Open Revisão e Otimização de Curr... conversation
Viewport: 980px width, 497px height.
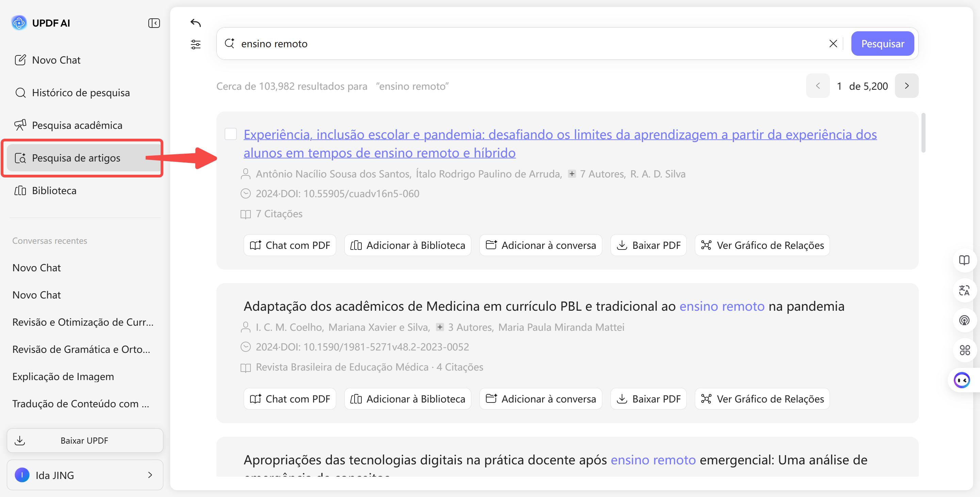(83, 322)
